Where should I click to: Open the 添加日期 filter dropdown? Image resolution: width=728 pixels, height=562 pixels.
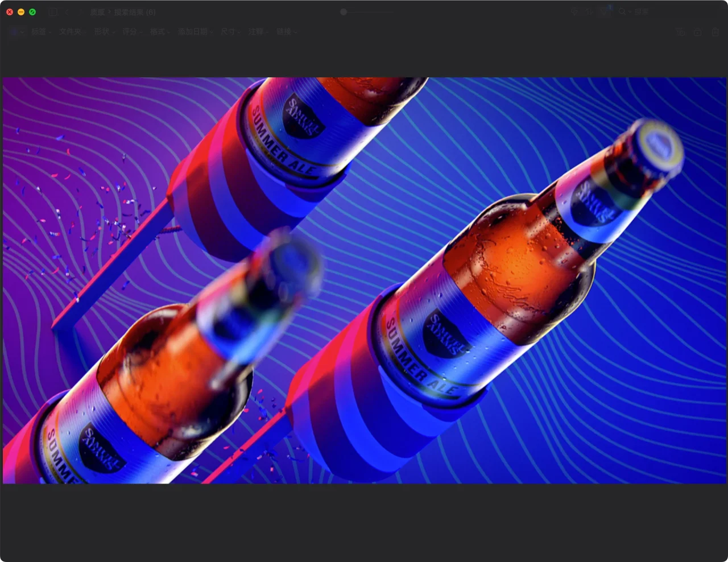(x=196, y=32)
